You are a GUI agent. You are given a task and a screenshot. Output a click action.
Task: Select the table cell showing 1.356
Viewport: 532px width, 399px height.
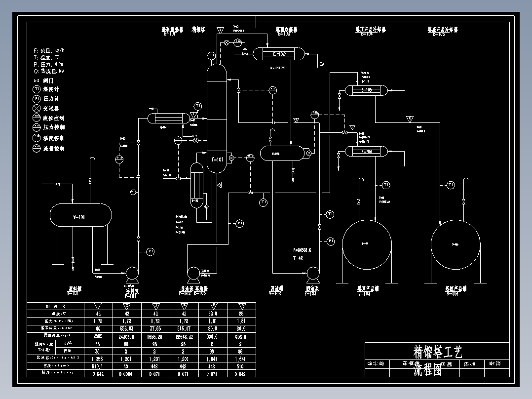tap(97, 359)
